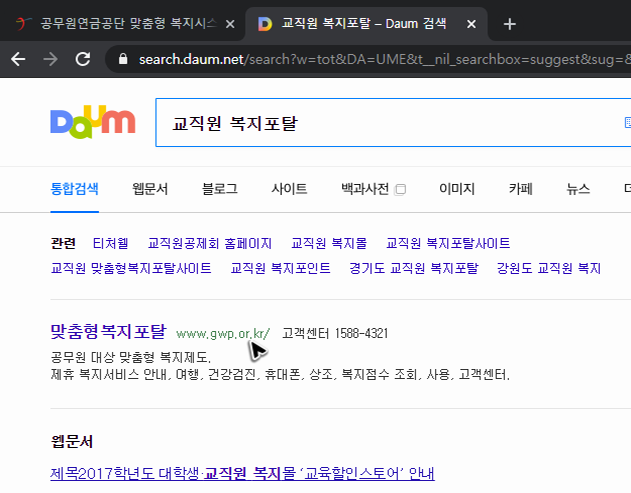Click the virtual keyboard icon in search box
The height and width of the screenshot is (493, 631).
click(628, 122)
